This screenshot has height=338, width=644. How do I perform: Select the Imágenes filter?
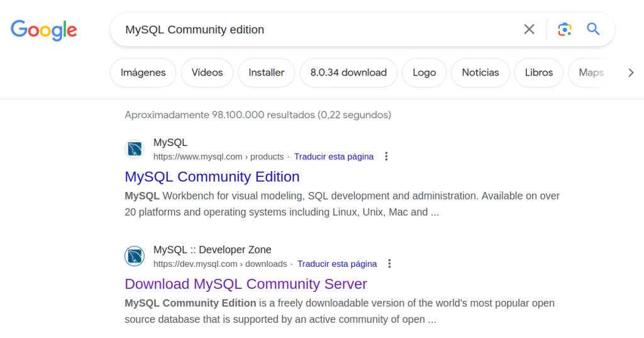[143, 72]
